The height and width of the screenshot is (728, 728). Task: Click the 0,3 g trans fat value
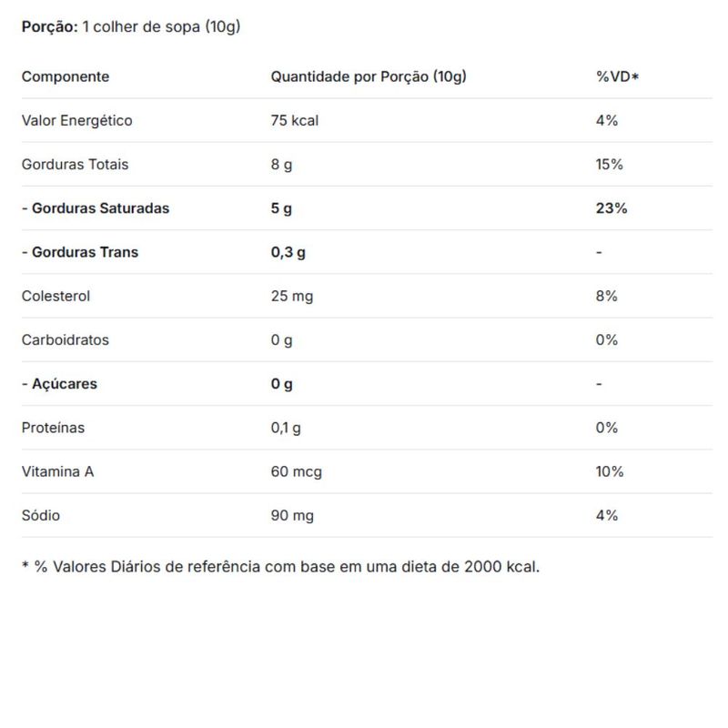pyautogui.click(x=288, y=252)
